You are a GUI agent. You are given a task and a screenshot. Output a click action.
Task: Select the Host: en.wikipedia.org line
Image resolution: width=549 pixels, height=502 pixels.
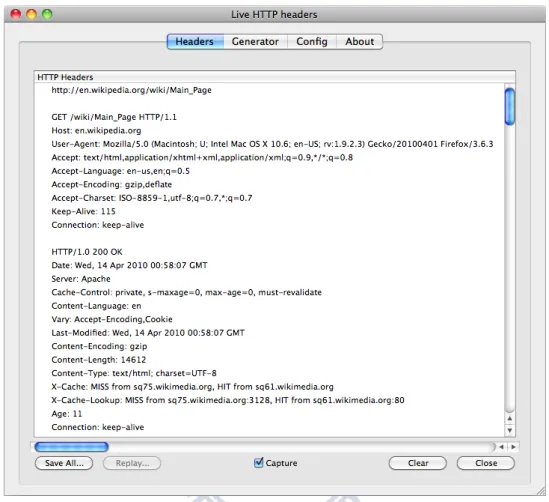[x=96, y=131]
